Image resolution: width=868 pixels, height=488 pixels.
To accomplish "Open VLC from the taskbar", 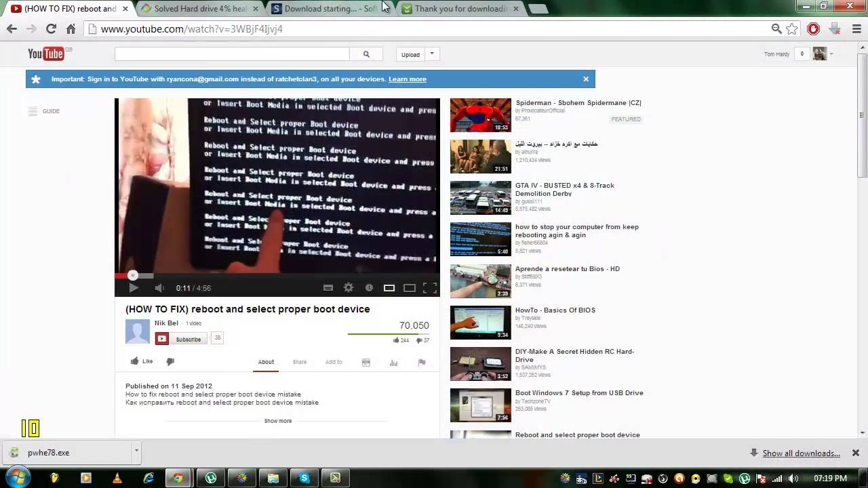I will tap(117, 478).
